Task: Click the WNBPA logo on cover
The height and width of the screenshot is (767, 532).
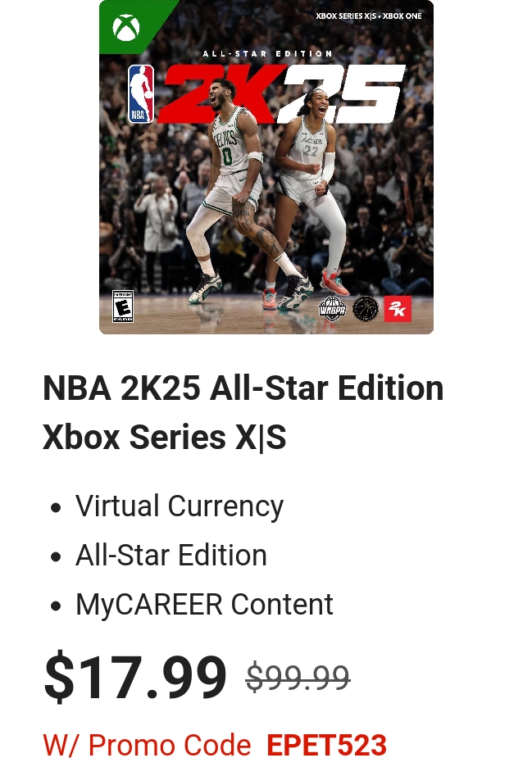Action: (x=332, y=309)
